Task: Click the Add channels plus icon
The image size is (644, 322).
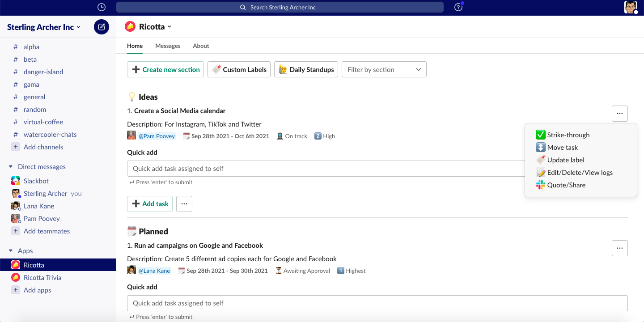Action: [16, 147]
